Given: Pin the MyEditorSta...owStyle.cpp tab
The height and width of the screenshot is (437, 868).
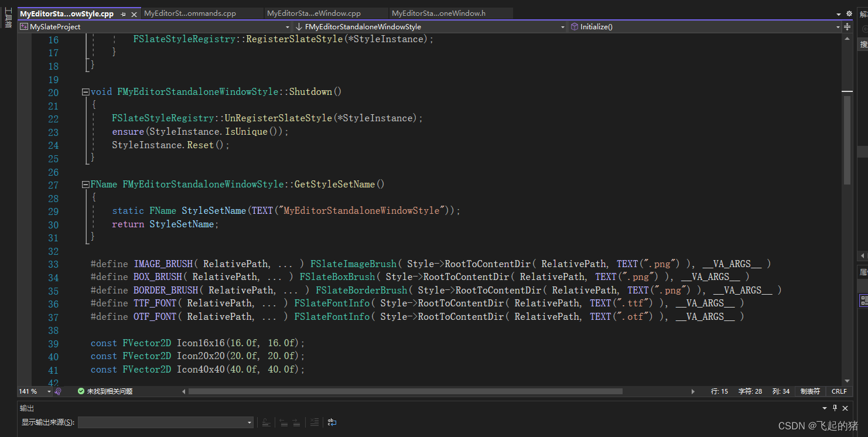Looking at the screenshot, I should [123, 14].
